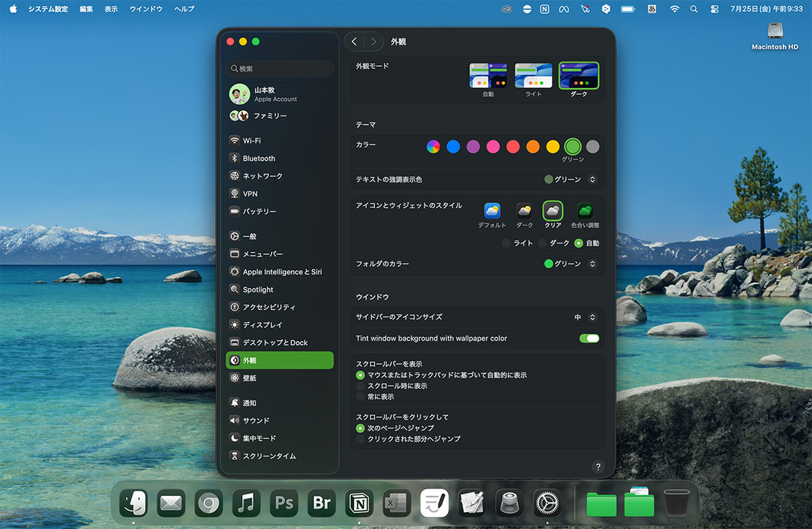Open Spotlight settings in sidebar
This screenshot has width=812, height=529.
click(258, 290)
